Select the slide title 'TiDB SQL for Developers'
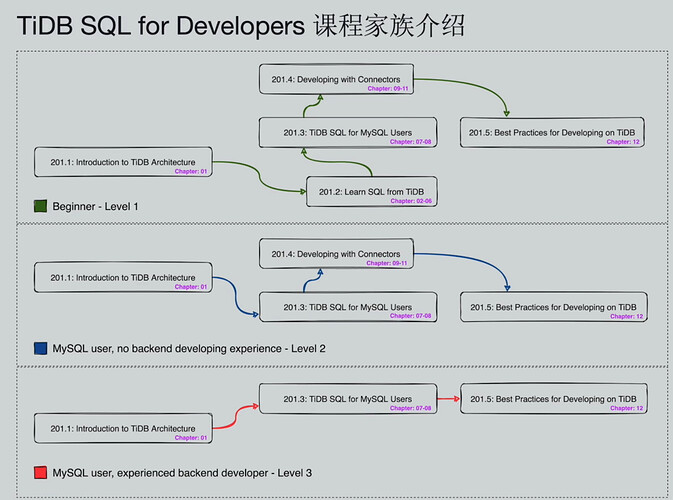 [x=161, y=26]
